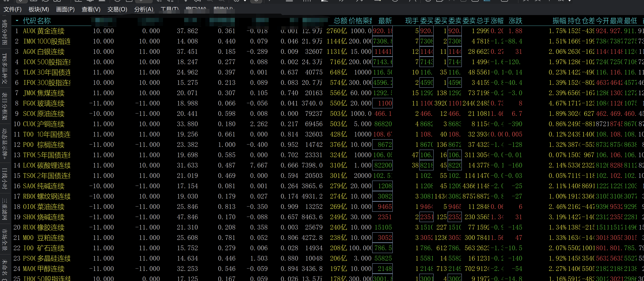This screenshot has height=281, width=644.
Task: Open the 查看(V) menu
Action: tap(91, 9)
